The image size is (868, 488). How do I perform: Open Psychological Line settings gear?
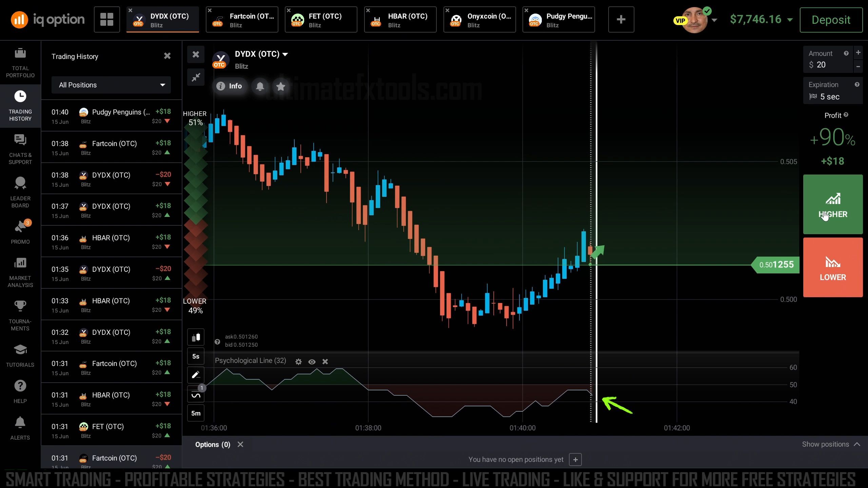tap(298, 362)
